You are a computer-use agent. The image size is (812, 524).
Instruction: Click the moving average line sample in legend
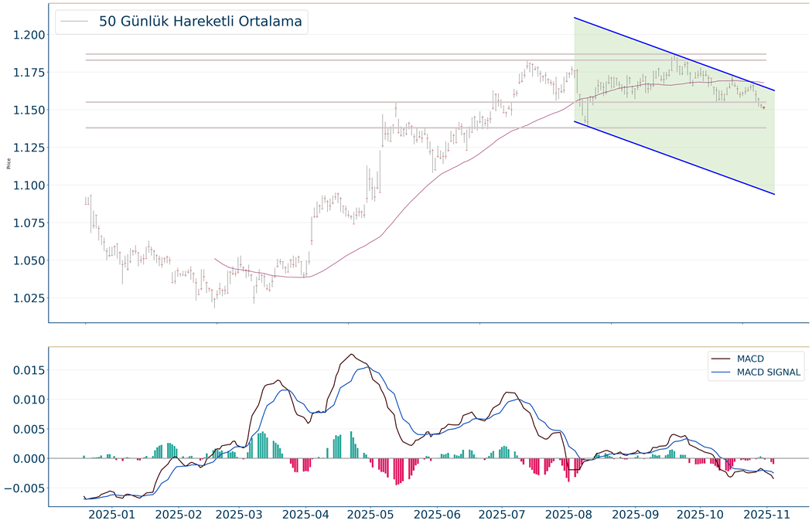pyautogui.click(x=75, y=22)
